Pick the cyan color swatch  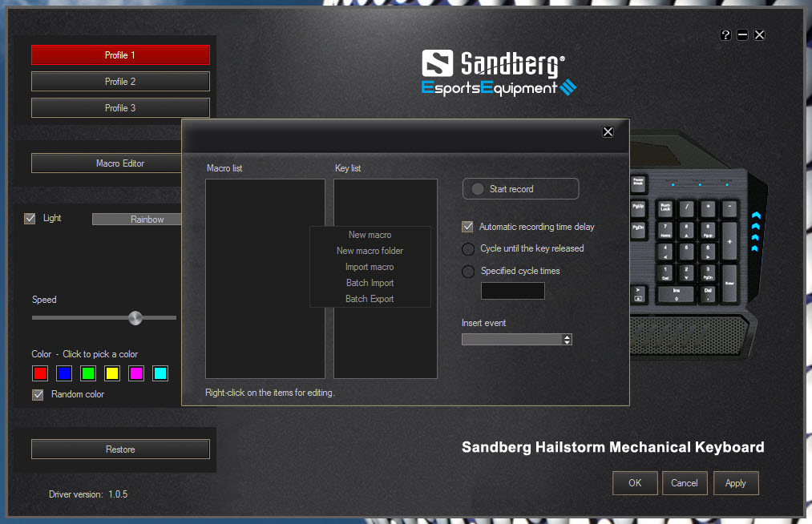click(160, 373)
